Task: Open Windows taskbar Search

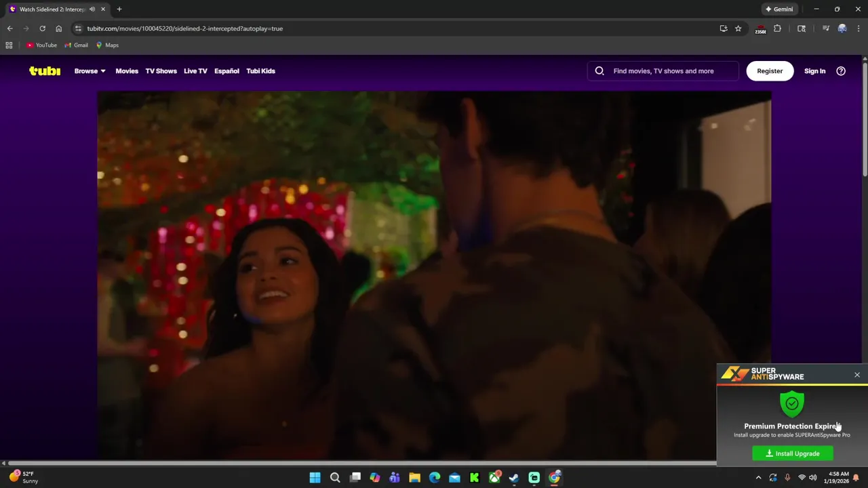Action: pyautogui.click(x=335, y=478)
